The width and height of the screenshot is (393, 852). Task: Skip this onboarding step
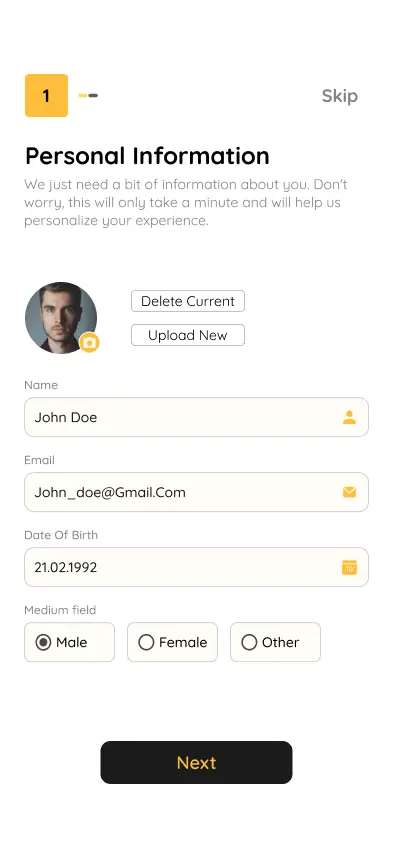340,96
